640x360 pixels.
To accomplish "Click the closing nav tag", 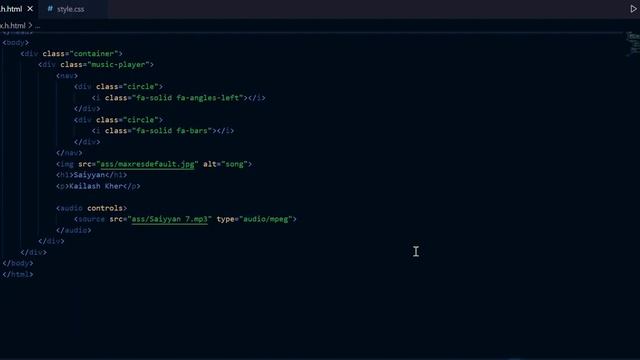I will (69, 153).
